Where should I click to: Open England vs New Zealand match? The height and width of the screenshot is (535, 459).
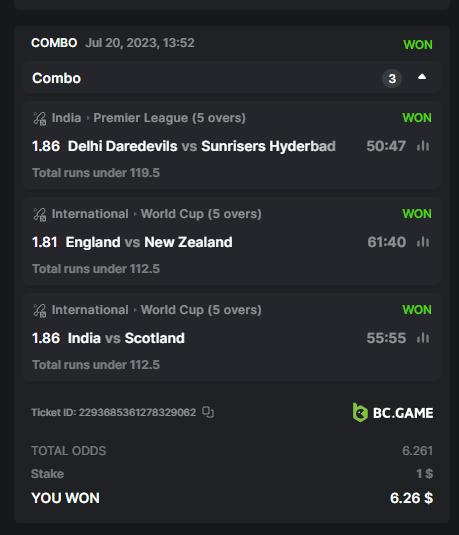pos(149,242)
